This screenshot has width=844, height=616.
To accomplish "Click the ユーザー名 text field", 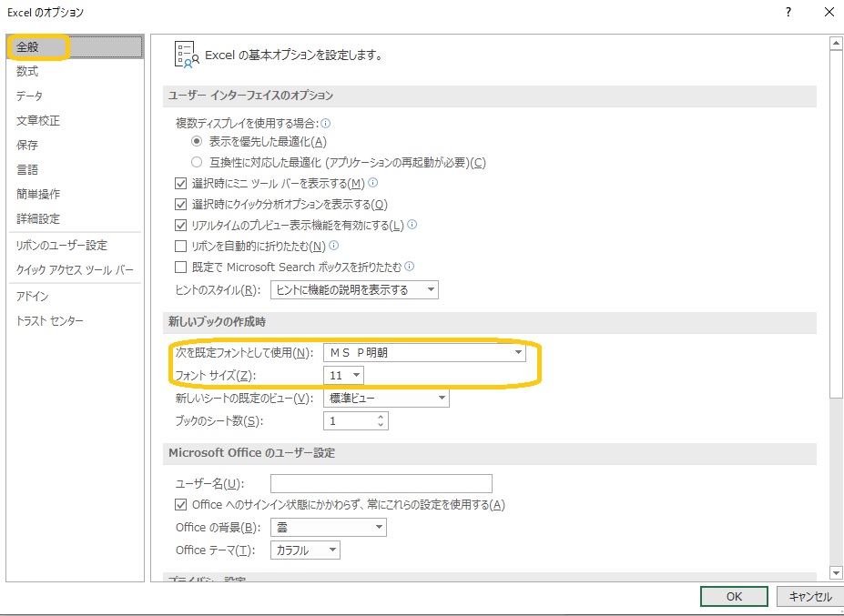I will (x=381, y=483).
